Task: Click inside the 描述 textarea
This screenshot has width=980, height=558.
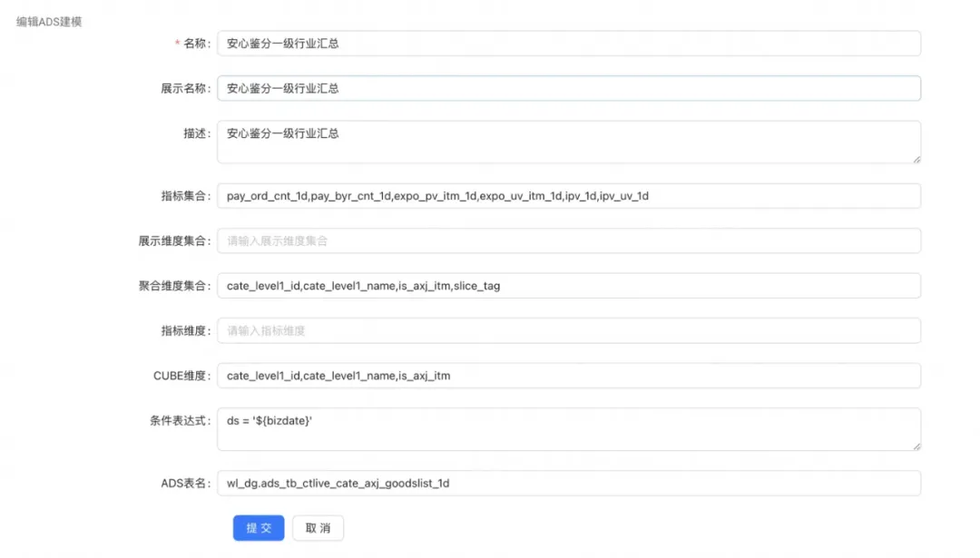Action: (568, 142)
